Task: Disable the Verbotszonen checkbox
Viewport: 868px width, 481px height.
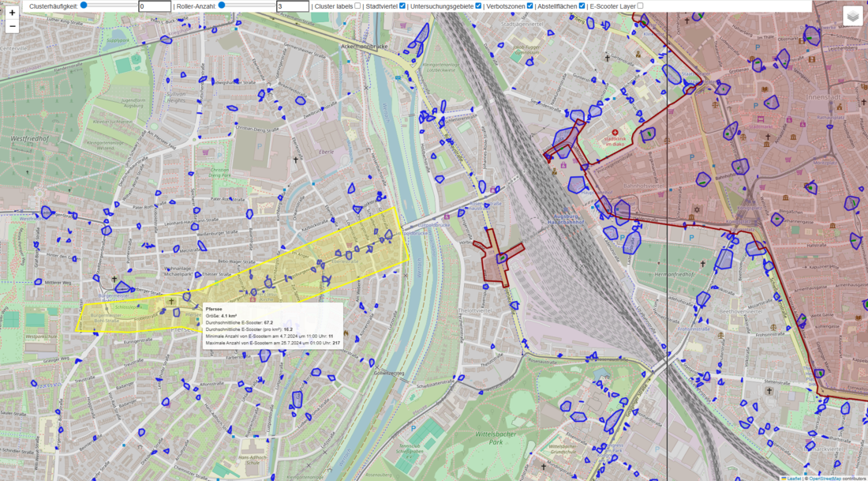Action: point(530,6)
